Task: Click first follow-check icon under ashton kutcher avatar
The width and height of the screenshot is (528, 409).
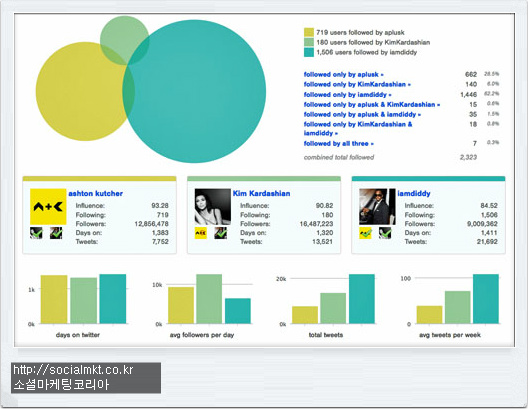Action: tap(36, 233)
